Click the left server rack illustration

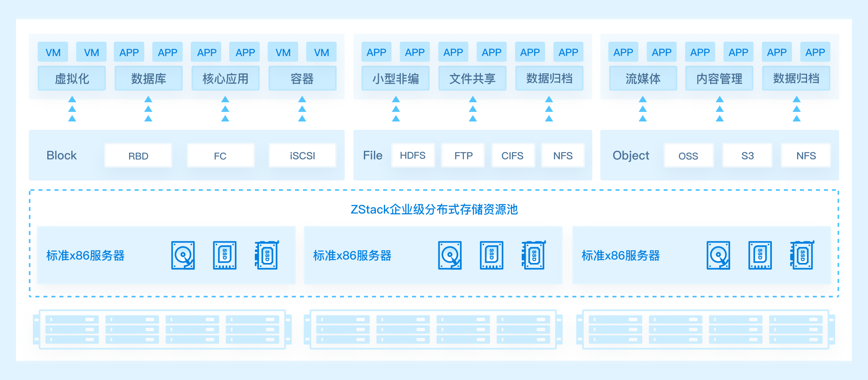pos(162,329)
